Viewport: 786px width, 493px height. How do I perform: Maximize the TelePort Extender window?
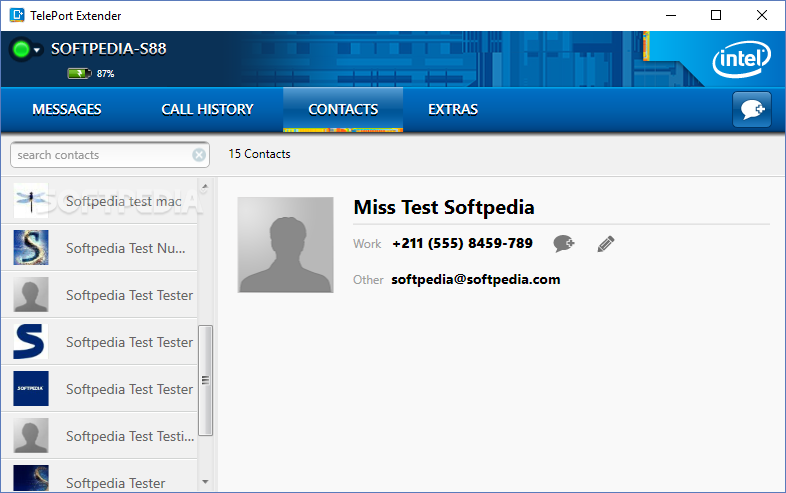pyautogui.click(x=716, y=16)
